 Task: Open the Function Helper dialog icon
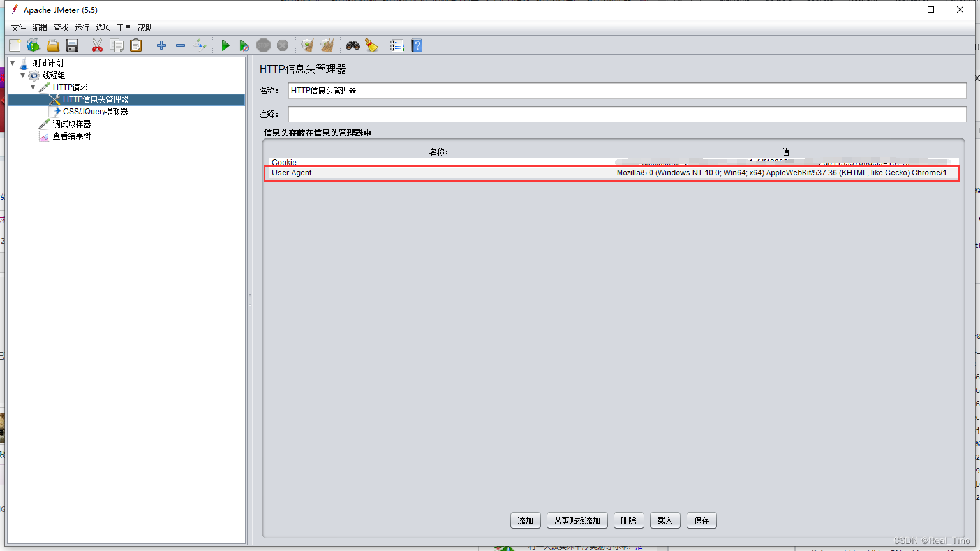(397, 45)
